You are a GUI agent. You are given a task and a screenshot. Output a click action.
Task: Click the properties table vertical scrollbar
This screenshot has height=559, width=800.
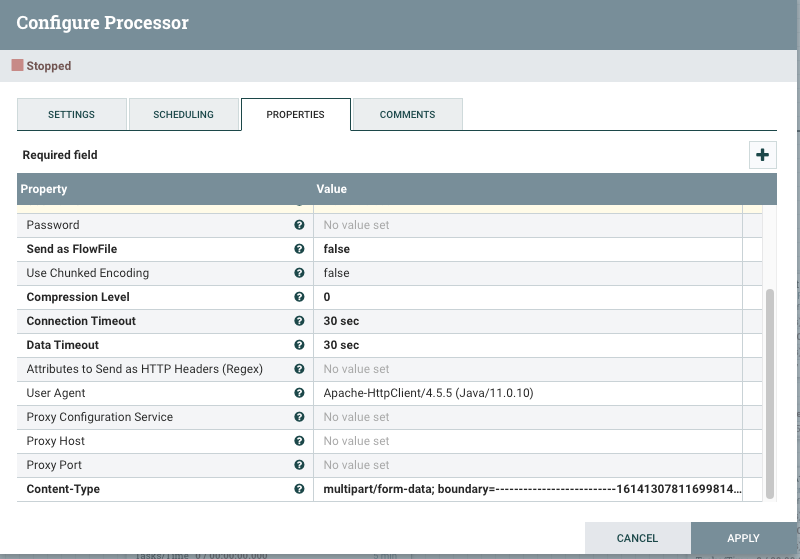pos(769,390)
